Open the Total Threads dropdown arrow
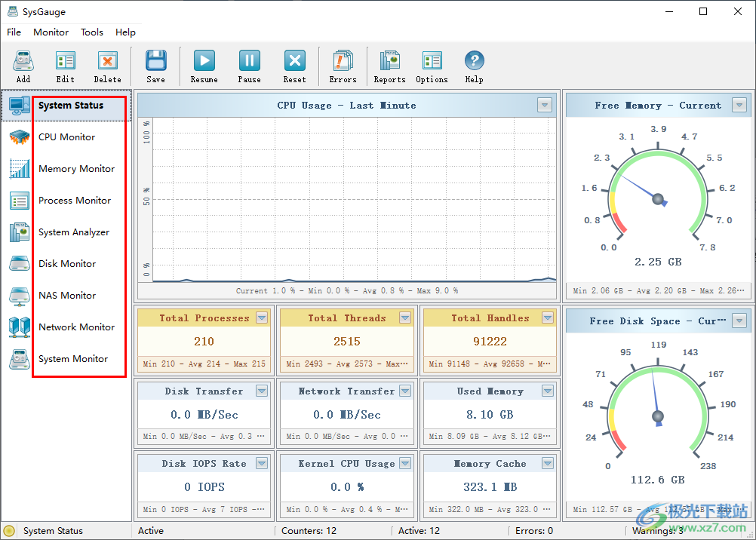 coord(405,318)
